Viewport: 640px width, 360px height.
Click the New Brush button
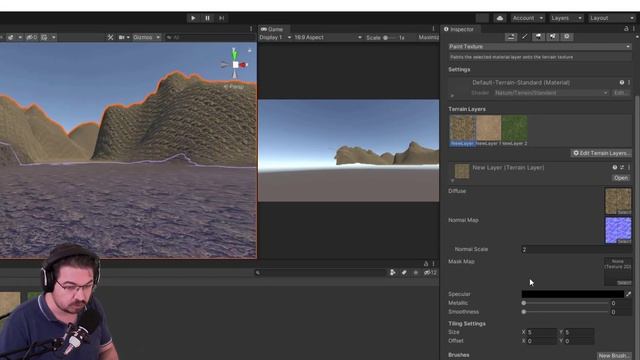[x=614, y=356]
